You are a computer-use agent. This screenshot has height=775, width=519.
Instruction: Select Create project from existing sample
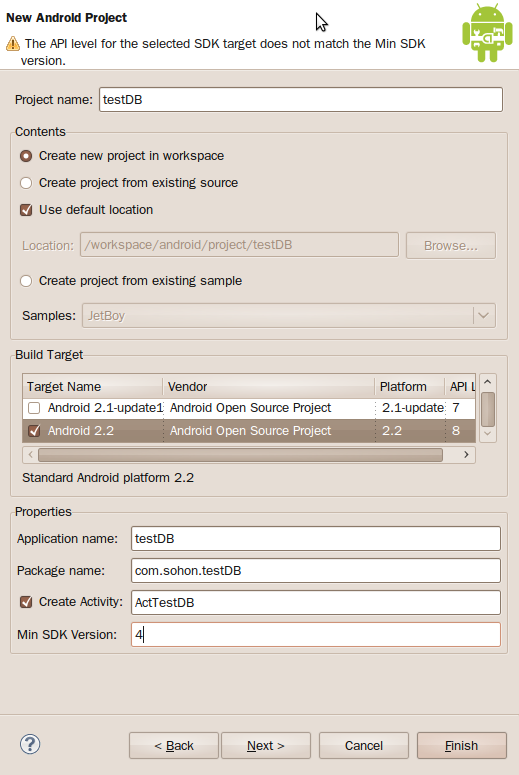point(26,281)
